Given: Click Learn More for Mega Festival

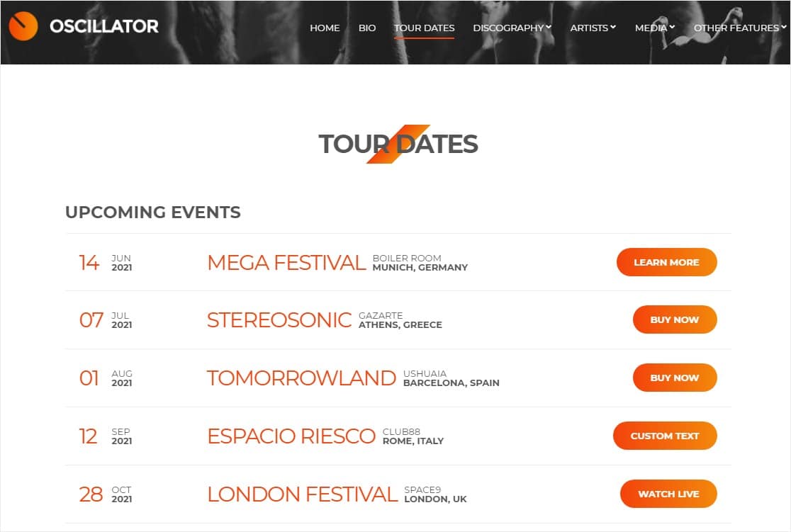Looking at the screenshot, I should [x=666, y=262].
